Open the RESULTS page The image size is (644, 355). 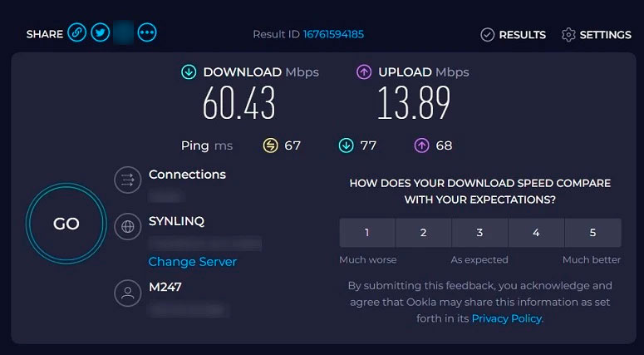(522, 35)
